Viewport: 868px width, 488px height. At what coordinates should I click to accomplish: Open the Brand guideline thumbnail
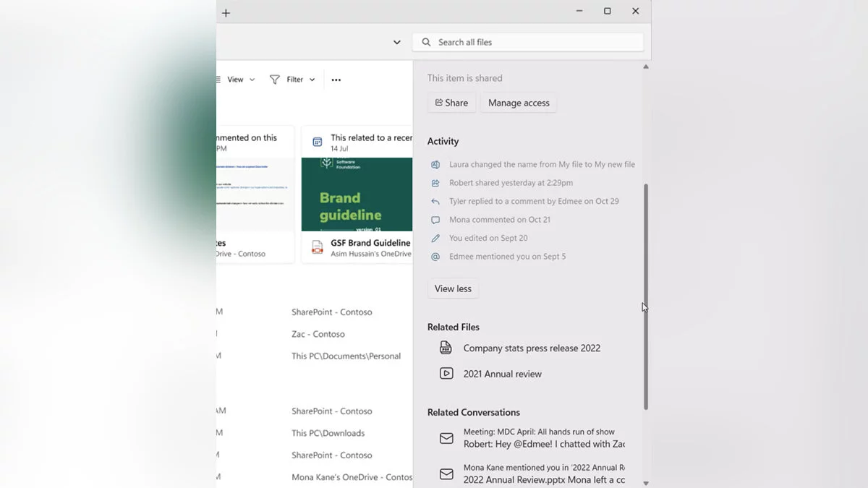coord(357,194)
